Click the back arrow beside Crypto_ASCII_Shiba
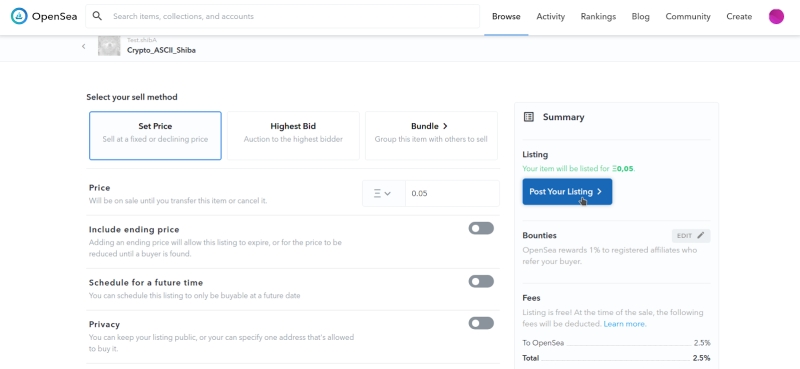 tap(84, 46)
